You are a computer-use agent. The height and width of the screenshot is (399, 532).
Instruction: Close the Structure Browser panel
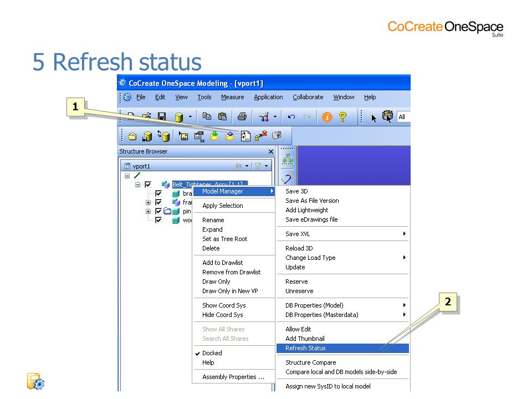[x=271, y=152]
